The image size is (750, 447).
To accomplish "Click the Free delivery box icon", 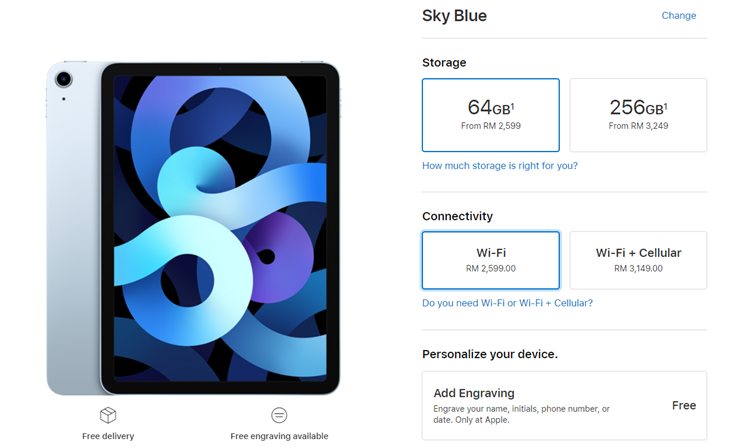I will point(108,415).
